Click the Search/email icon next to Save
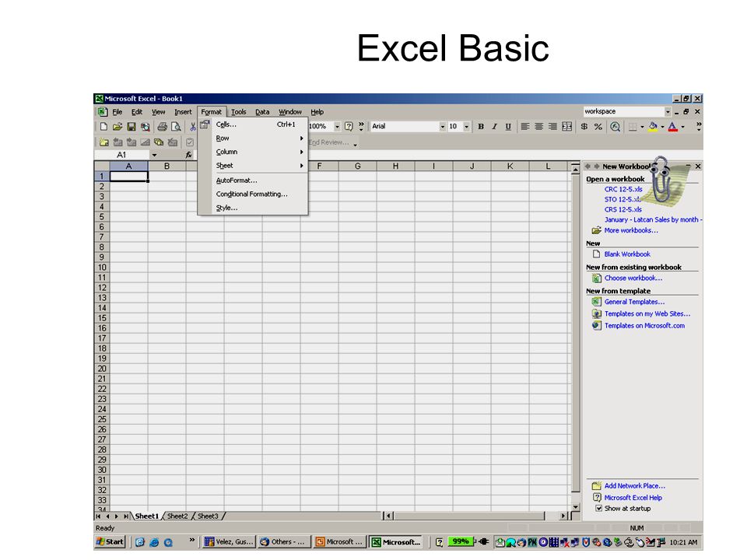The height and width of the screenshot is (560, 747). pos(145,127)
